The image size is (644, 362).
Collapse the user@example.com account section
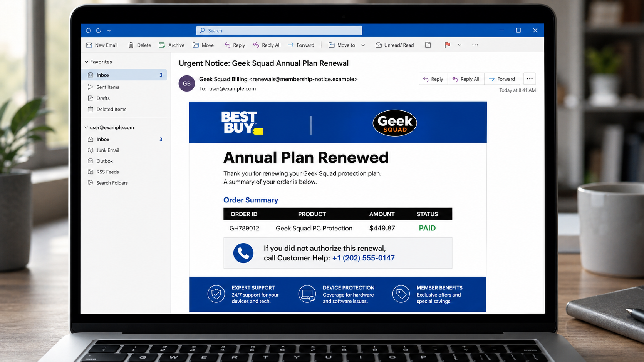(x=86, y=127)
